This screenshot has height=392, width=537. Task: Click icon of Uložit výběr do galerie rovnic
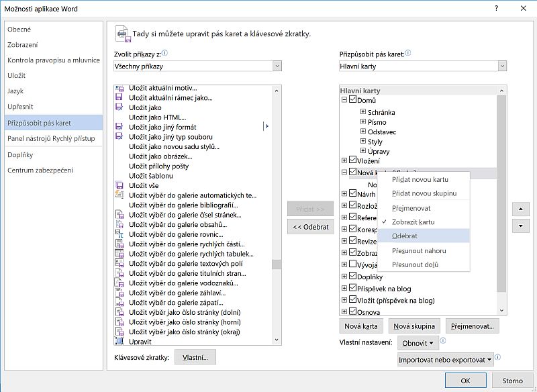click(119, 234)
